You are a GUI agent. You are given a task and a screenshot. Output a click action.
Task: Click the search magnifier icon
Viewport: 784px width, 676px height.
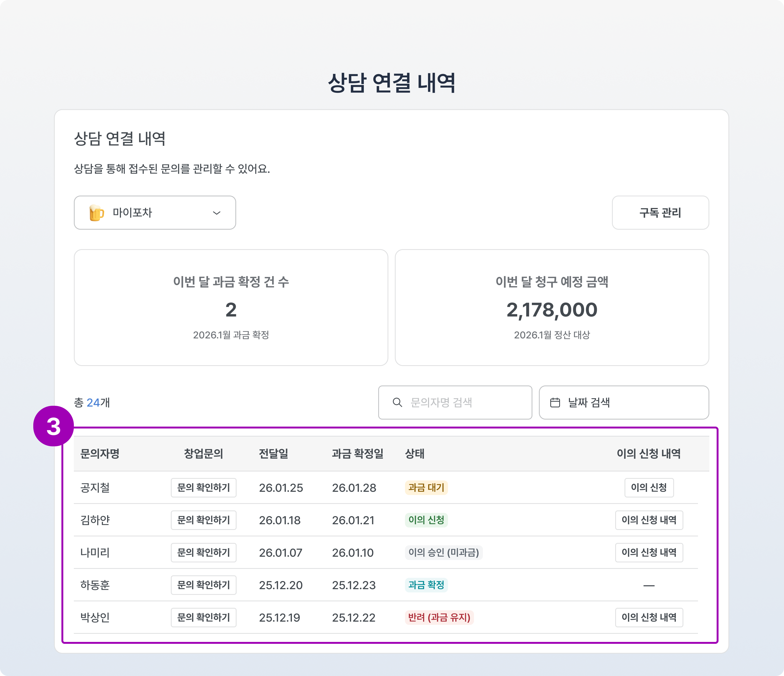coord(397,403)
